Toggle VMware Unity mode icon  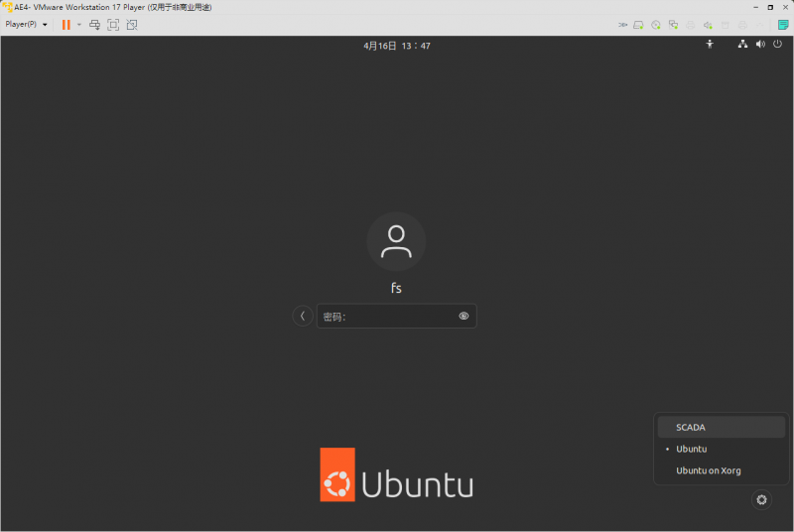coord(132,24)
